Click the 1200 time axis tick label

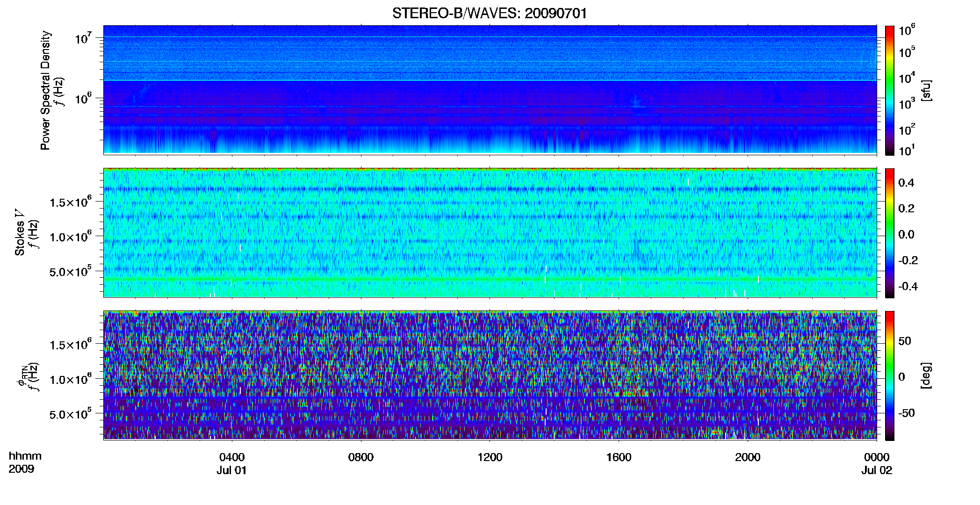[x=490, y=457]
